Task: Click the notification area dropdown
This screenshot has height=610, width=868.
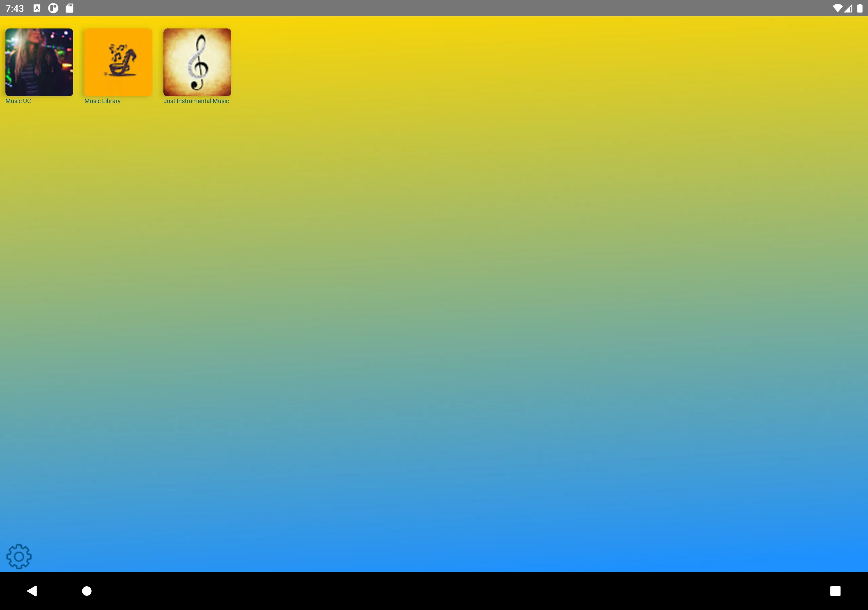Action: (x=433, y=8)
